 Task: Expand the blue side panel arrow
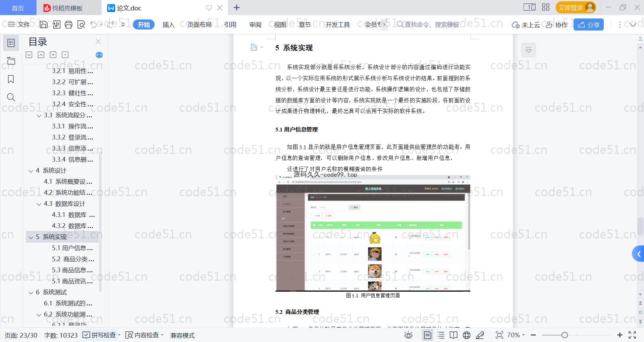(x=638, y=254)
